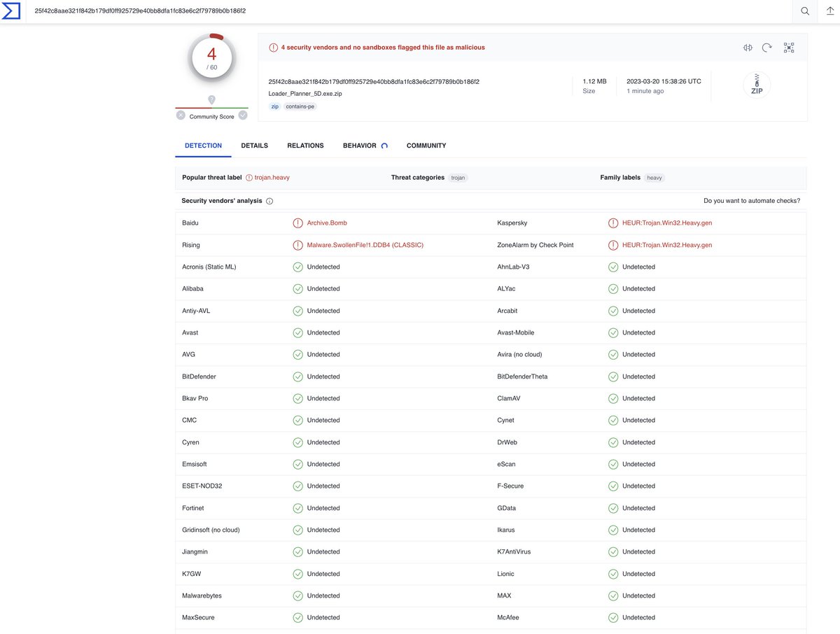Open the compare view icon near top-right
Viewport: 840px width, 634px height.
click(x=748, y=48)
